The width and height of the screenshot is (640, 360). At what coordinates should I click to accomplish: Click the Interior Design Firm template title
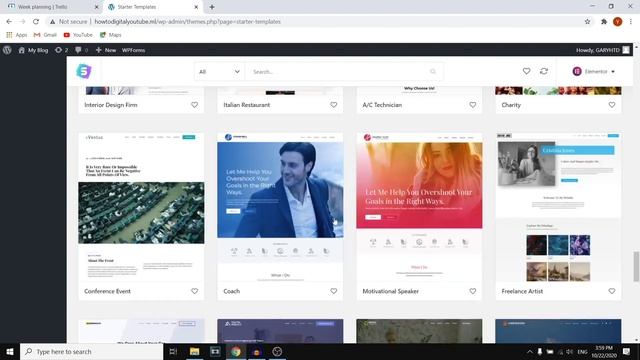pos(111,105)
